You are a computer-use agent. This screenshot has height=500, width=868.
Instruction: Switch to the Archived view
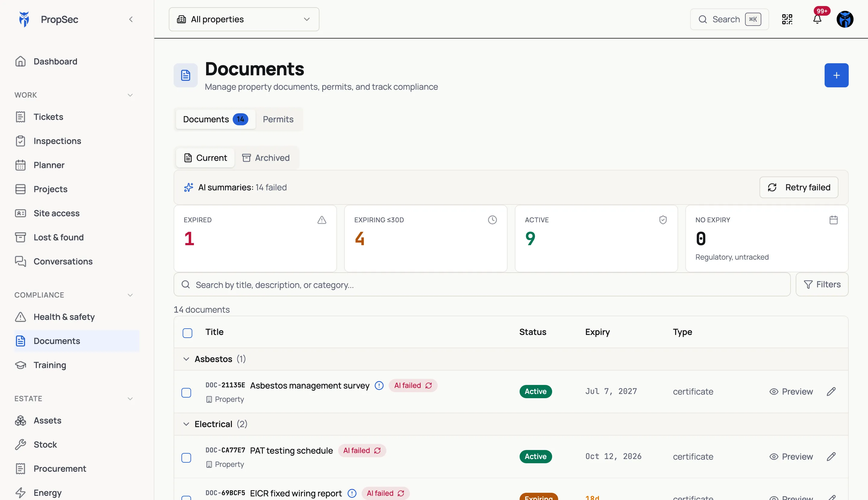[266, 158]
